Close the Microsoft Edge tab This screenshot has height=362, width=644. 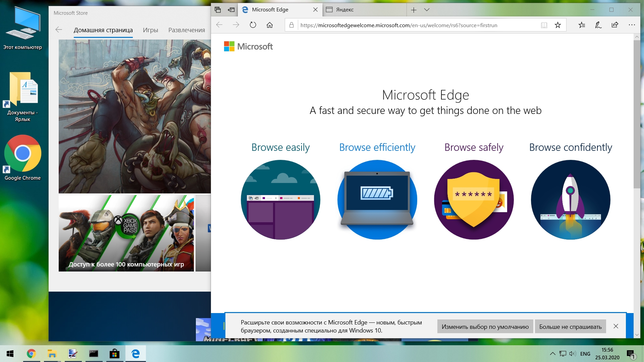(315, 10)
